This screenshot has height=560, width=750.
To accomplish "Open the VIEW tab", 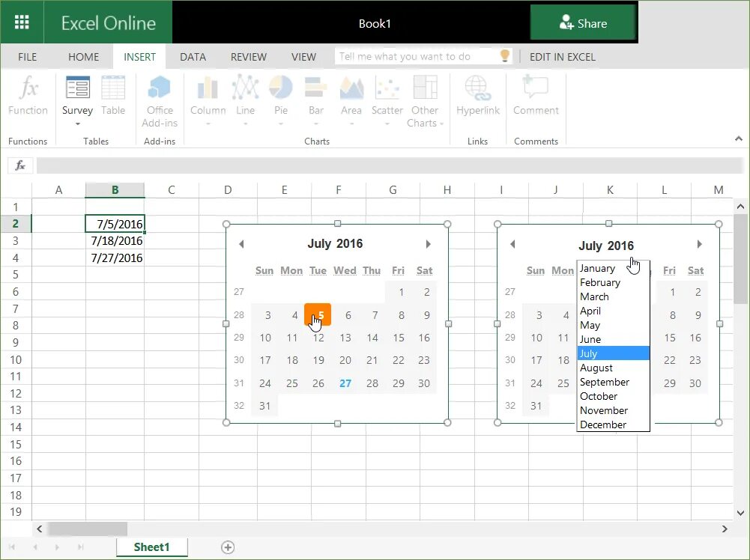I will 303,57.
